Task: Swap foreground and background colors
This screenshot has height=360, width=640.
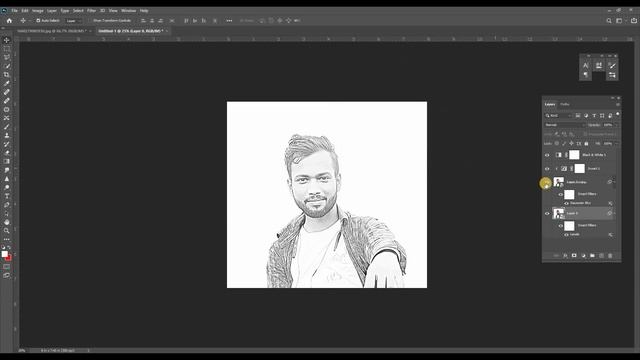Action: (x=9, y=247)
